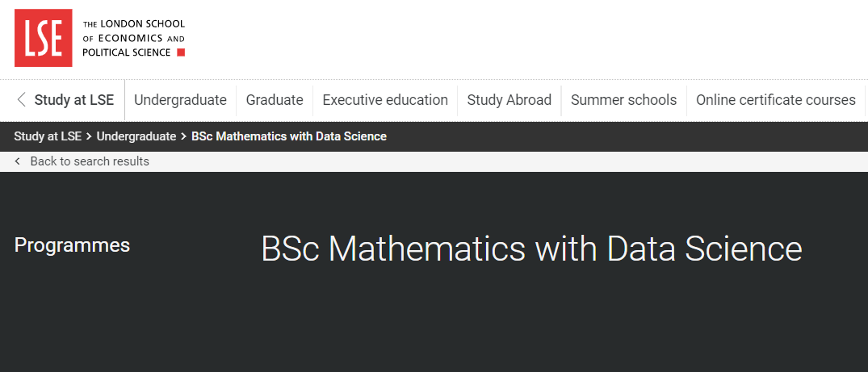Click the BSc Mathematics with Data Science page title
The image size is (868, 372).
(x=531, y=249)
